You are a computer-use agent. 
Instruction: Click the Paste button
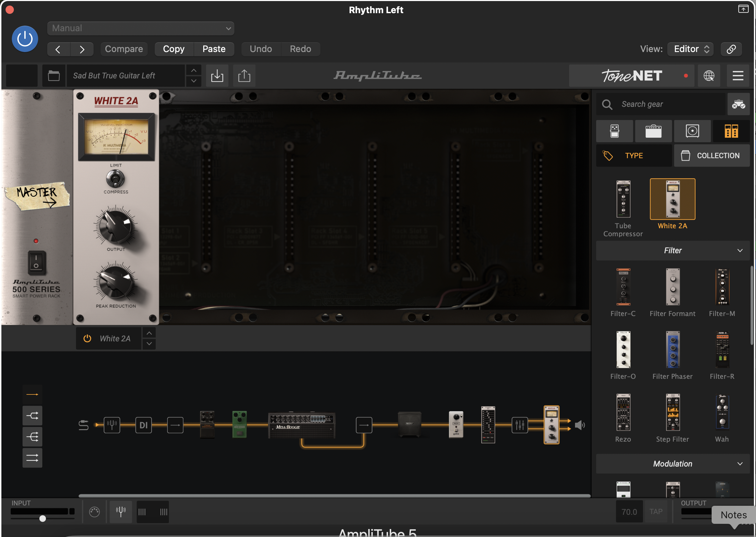pyautogui.click(x=214, y=49)
